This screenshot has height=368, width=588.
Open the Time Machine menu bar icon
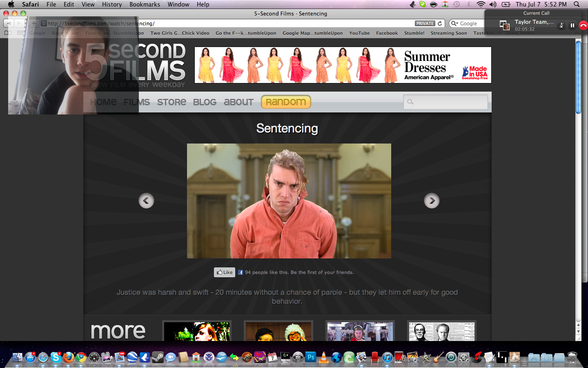[457, 4]
